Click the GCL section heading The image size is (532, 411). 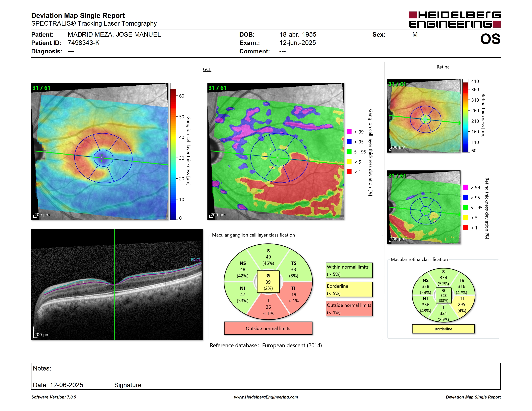coord(207,69)
